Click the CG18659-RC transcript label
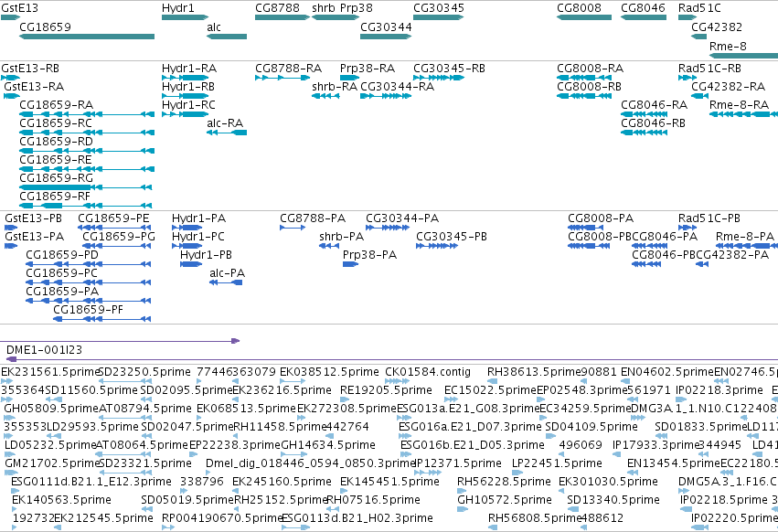The image size is (778, 532). tap(56, 123)
